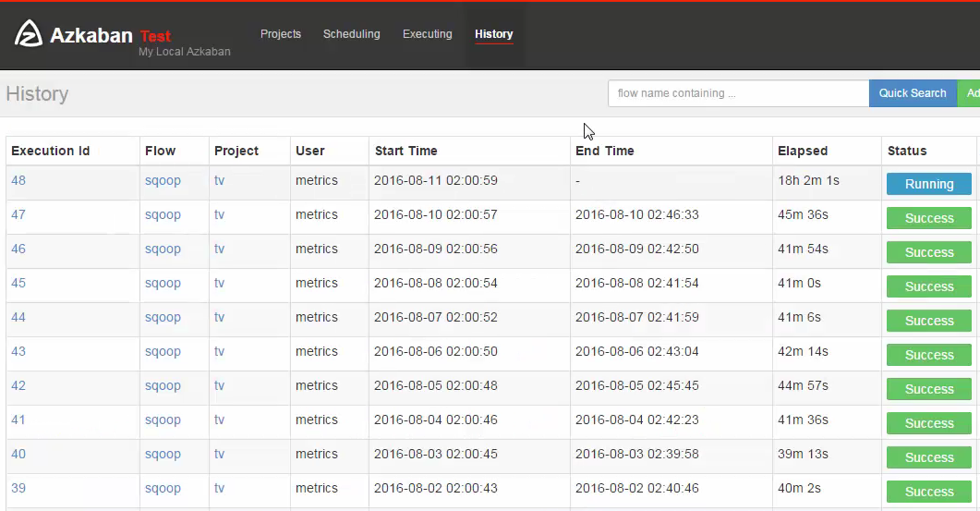
Task: Open the Projects tab
Action: pos(281,34)
